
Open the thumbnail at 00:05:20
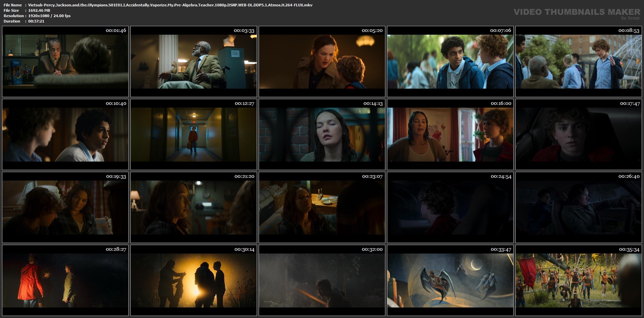coord(322,62)
